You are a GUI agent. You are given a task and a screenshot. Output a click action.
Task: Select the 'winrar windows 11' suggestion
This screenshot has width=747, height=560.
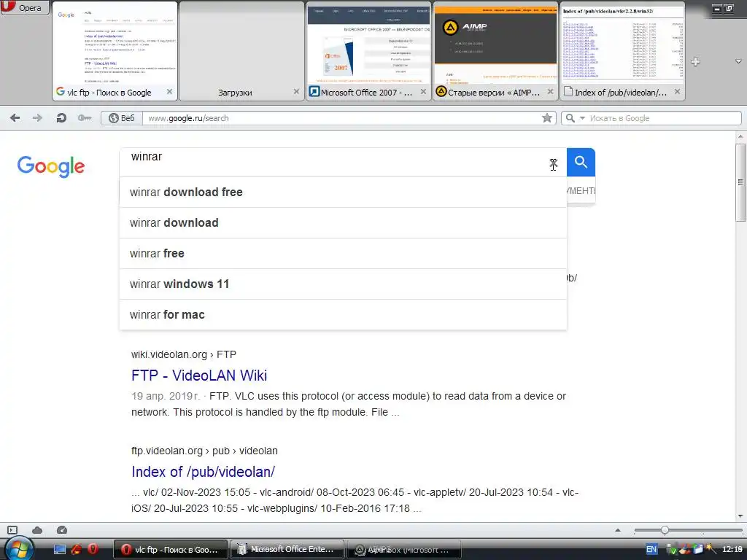pyautogui.click(x=343, y=284)
